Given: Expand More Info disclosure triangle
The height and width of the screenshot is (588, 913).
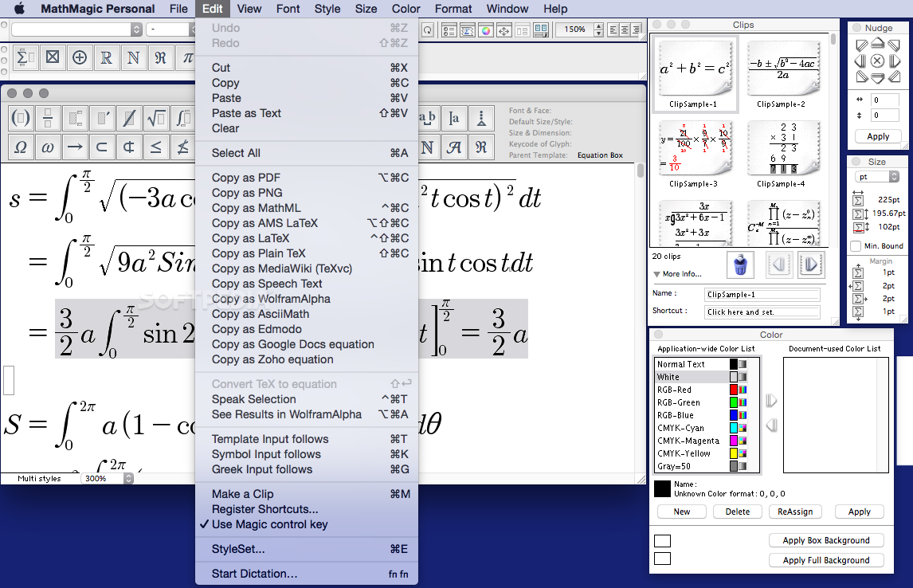Looking at the screenshot, I should click(656, 274).
